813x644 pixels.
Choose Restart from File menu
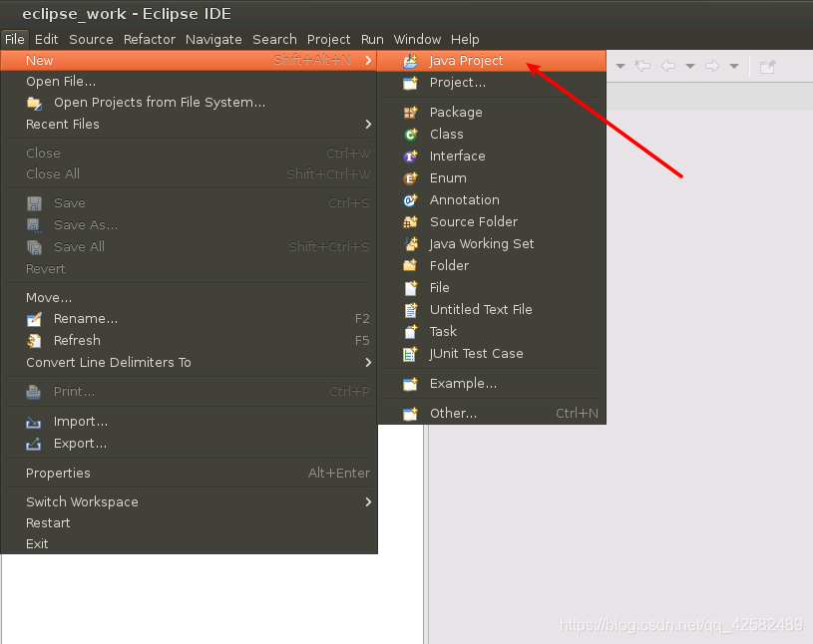(x=189, y=522)
